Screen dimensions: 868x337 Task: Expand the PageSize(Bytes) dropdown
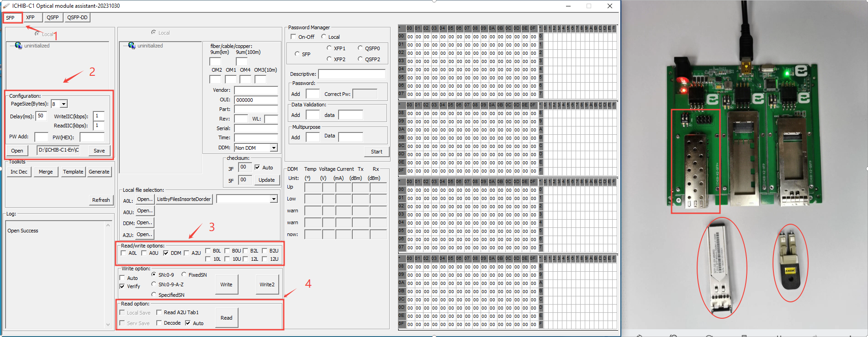point(64,104)
